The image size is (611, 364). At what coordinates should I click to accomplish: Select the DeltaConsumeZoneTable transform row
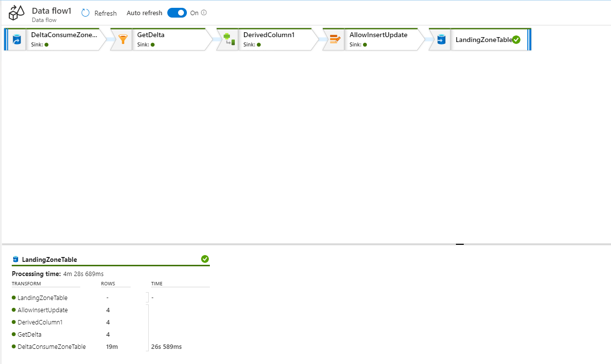[x=111, y=346]
